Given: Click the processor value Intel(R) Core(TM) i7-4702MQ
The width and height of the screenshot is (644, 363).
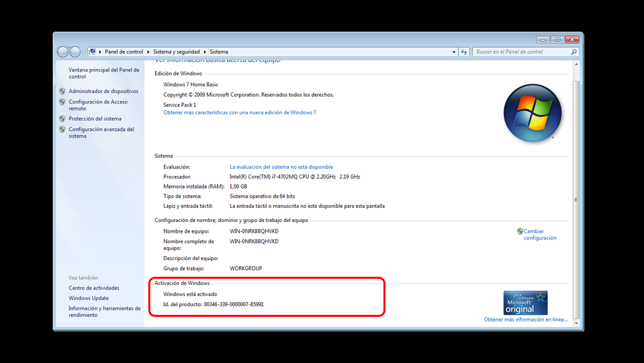Looking at the screenshot, I should pyautogui.click(x=295, y=176).
